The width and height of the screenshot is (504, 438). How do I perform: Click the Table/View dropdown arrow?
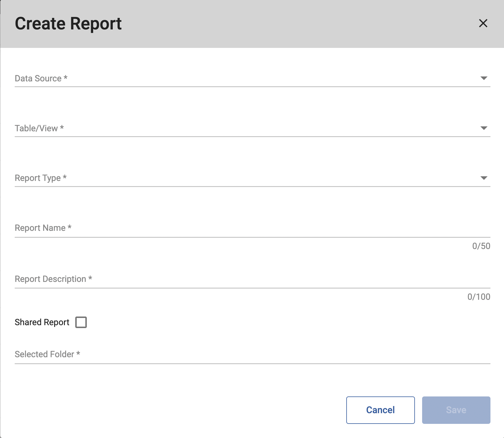click(484, 128)
